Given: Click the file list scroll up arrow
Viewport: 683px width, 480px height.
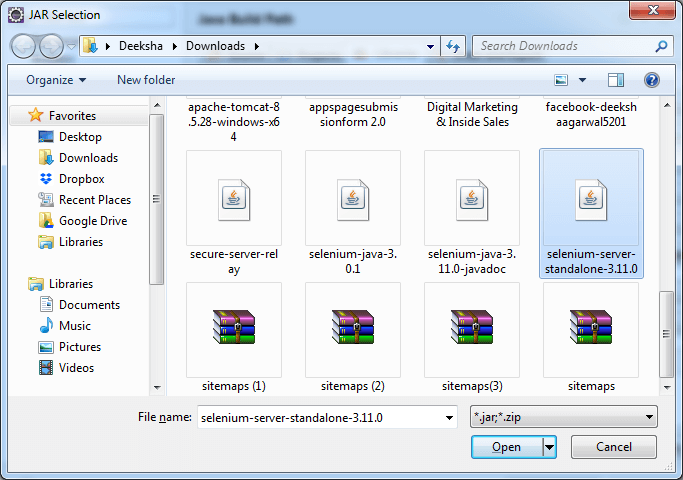Looking at the screenshot, I should [x=667, y=105].
